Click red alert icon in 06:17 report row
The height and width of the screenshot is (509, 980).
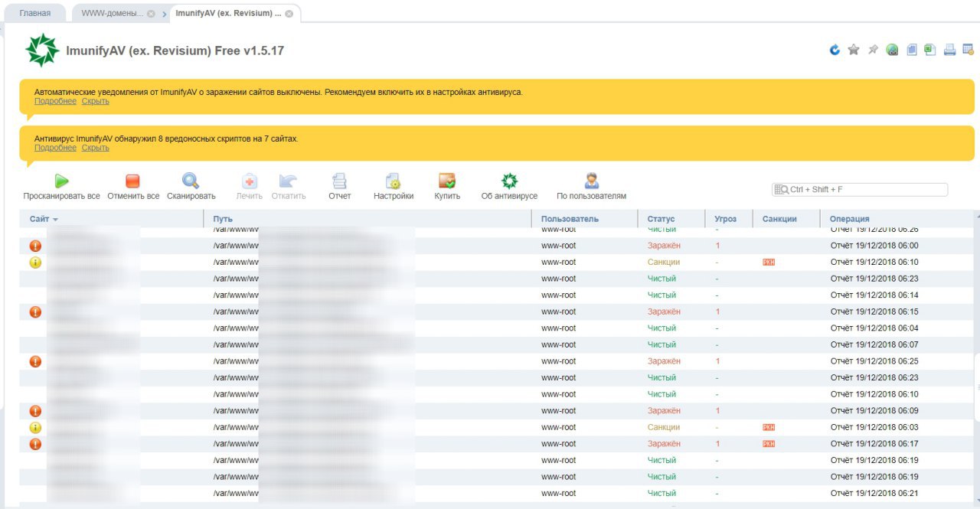tap(35, 444)
